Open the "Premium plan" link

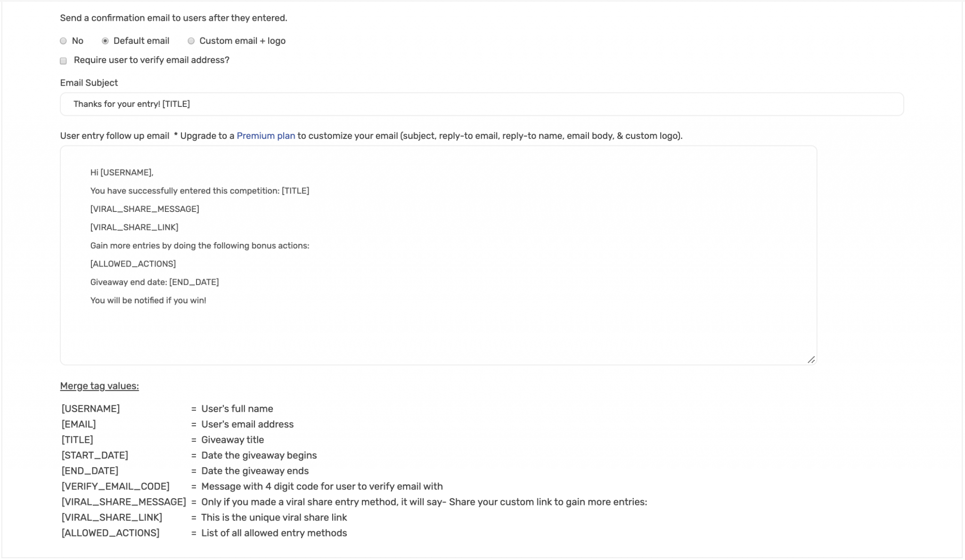coord(265,136)
